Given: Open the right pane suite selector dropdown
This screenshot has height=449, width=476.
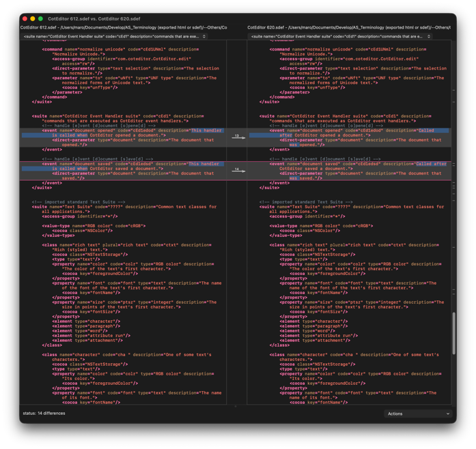Looking at the screenshot, I should (x=340, y=36).
